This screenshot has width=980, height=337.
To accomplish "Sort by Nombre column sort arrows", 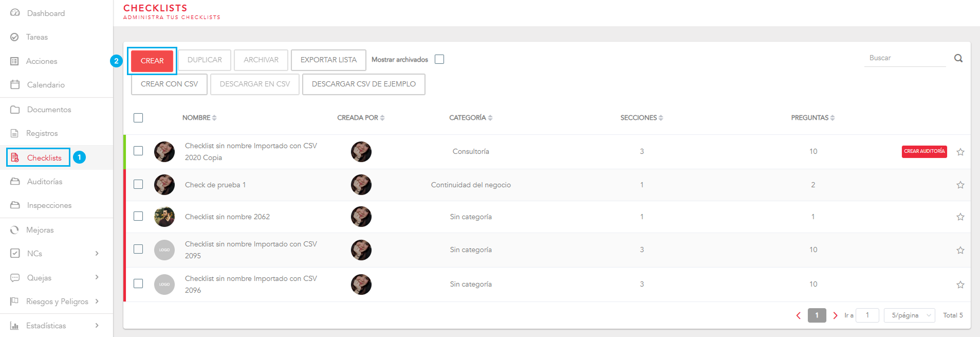I will coord(214,118).
